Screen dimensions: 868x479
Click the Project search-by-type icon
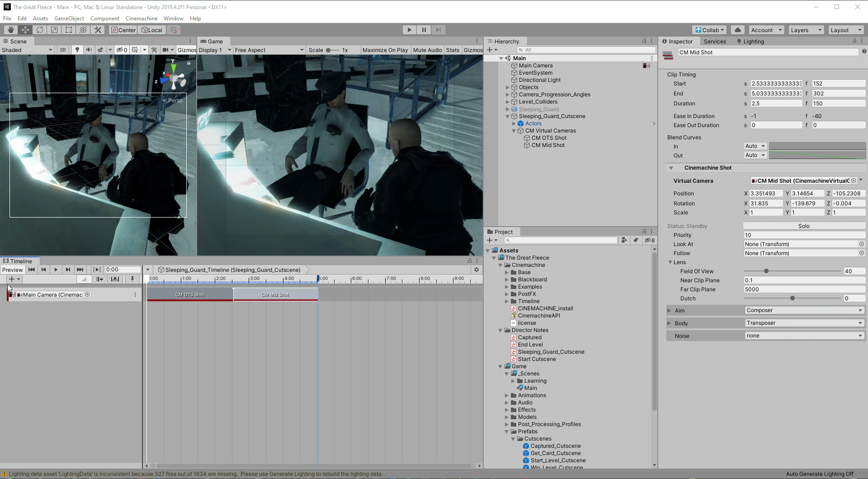624,240
